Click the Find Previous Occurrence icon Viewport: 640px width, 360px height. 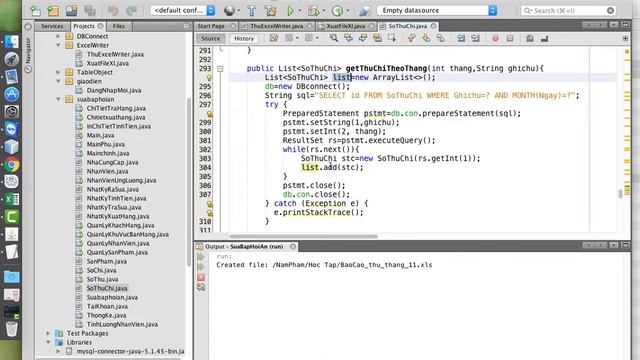[x=349, y=38]
